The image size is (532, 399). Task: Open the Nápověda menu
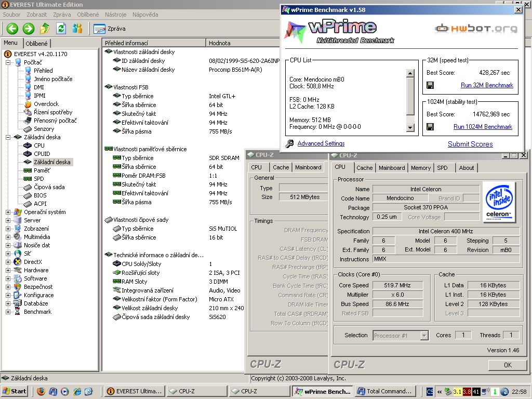coord(145,15)
